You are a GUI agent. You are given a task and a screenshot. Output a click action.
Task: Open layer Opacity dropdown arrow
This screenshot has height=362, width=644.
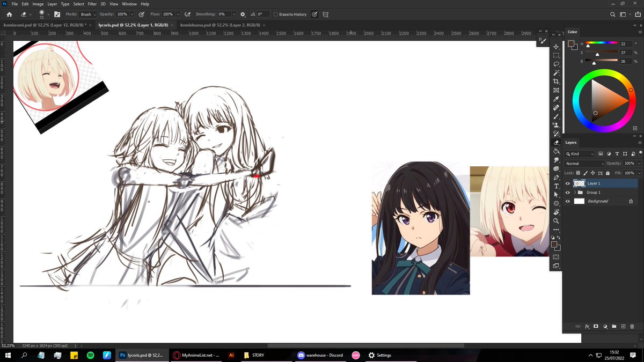(639, 164)
